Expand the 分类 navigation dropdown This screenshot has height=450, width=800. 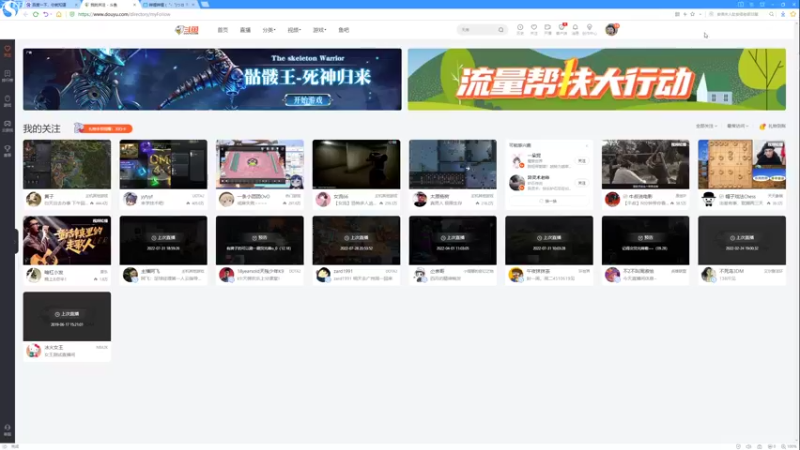pyautogui.click(x=269, y=30)
